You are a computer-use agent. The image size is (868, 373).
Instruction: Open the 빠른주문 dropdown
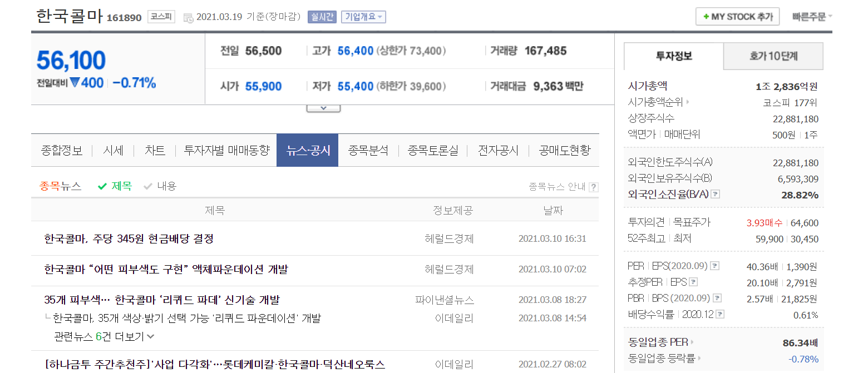click(812, 17)
